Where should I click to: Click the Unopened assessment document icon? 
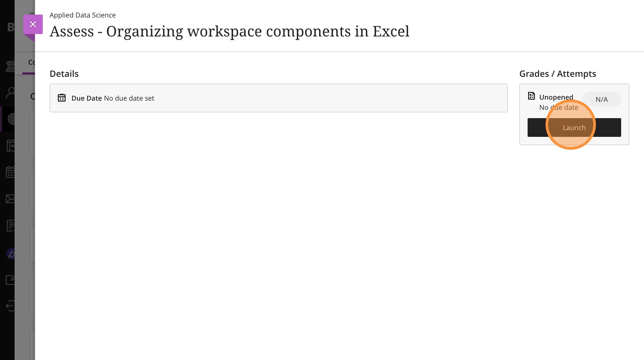pos(531,96)
